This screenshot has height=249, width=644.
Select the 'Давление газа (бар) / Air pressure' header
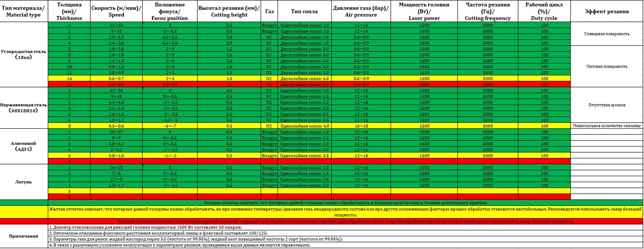pyautogui.click(x=361, y=11)
